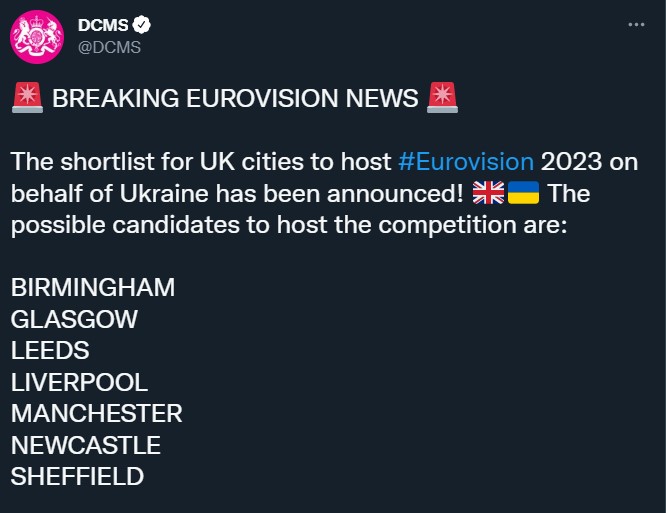Viewport: 666px width, 513px height.
Task: Open the three-dot more options menu
Action: click(636, 25)
